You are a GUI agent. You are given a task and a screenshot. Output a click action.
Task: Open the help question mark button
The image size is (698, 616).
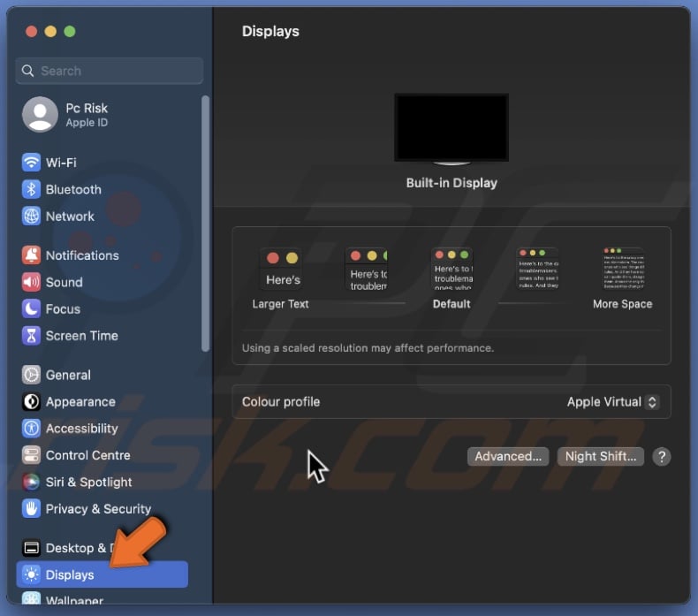662,457
